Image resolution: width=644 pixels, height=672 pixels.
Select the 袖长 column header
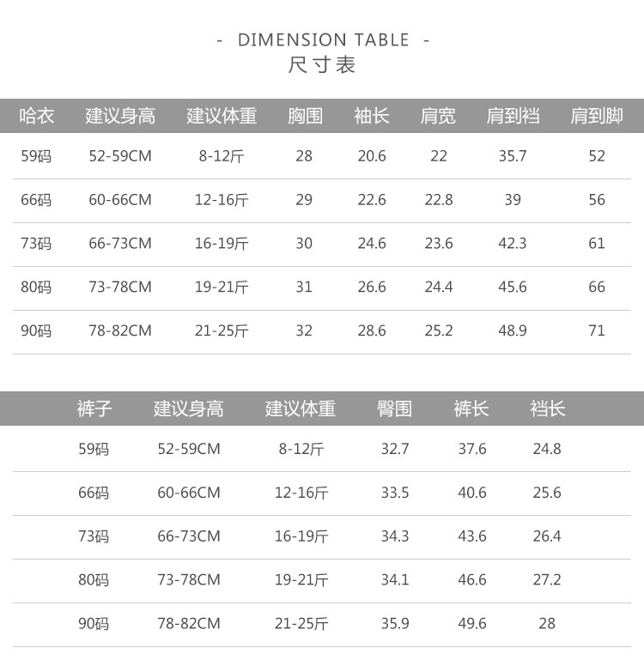tap(372, 116)
